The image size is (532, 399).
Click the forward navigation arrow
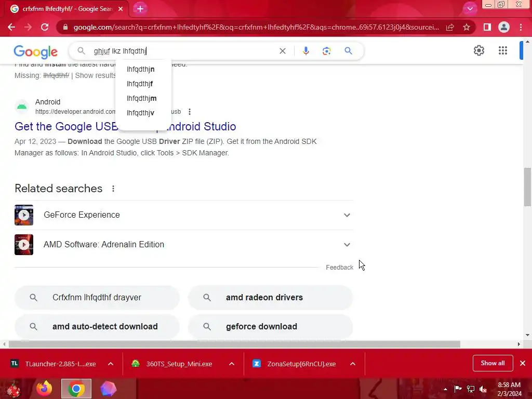28,27
